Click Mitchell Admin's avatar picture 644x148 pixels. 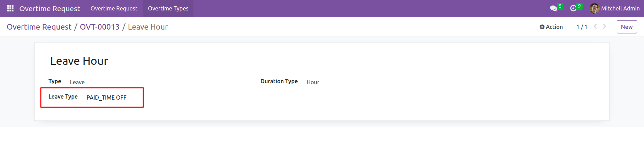[594, 8]
